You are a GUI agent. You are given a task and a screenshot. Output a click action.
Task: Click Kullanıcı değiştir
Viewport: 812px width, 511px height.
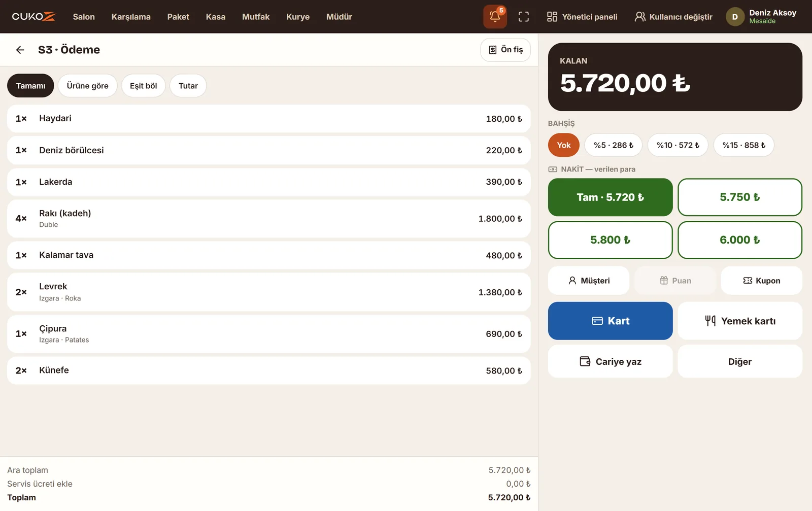(673, 17)
